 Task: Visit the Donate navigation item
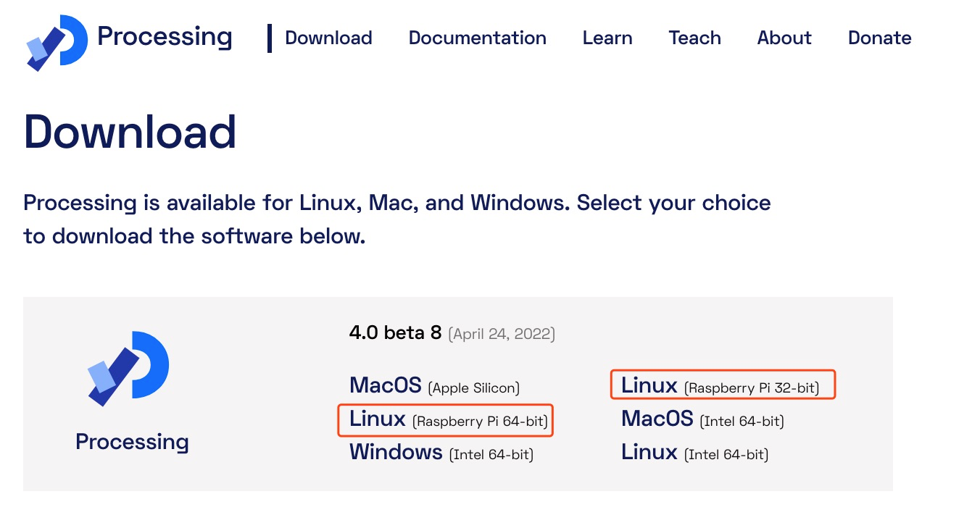[880, 38]
